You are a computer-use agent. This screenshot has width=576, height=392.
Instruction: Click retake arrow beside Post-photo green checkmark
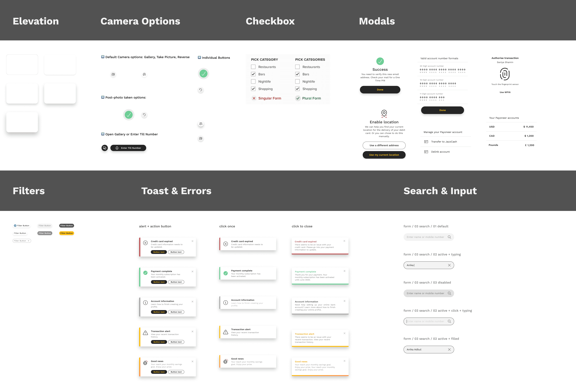click(144, 115)
